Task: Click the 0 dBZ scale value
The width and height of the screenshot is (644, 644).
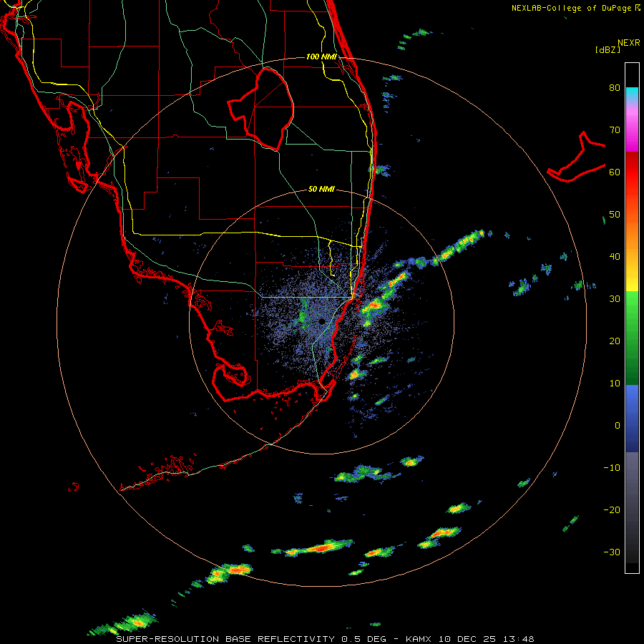Action: pyautogui.click(x=618, y=426)
